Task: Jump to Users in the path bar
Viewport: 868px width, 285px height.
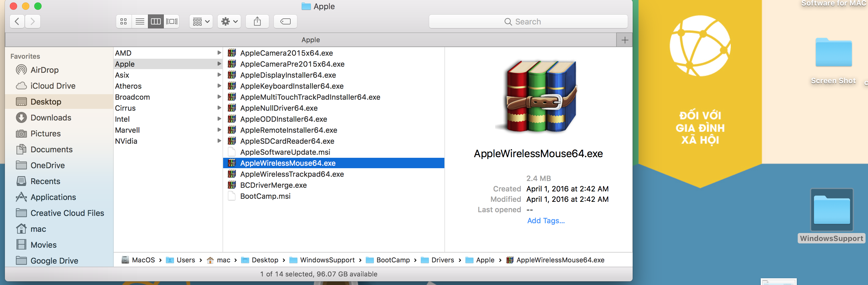Action: click(181, 260)
